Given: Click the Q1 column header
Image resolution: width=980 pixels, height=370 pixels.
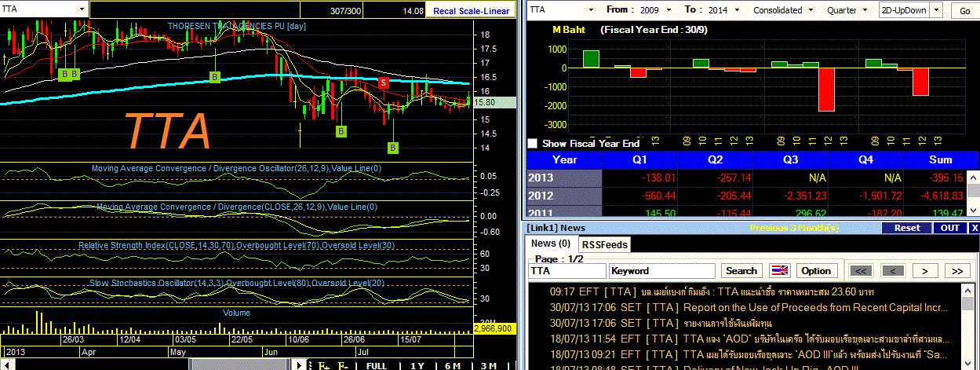Looking at the screenshot, I should point(639,159).
